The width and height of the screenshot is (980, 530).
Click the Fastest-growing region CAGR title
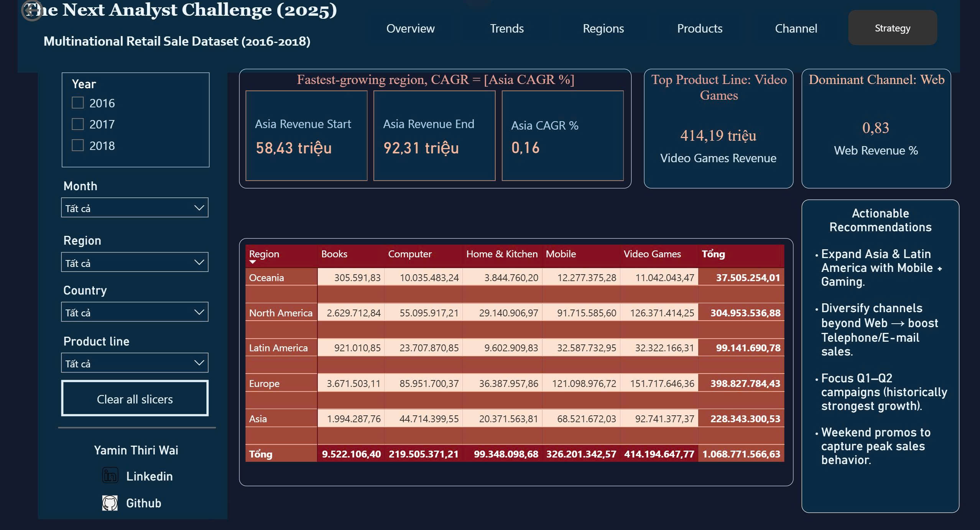point(436,80)
